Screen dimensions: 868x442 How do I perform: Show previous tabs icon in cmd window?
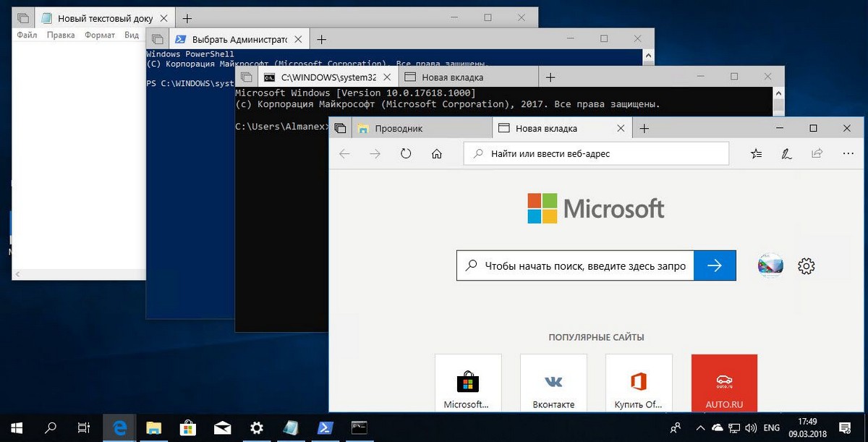[246, 77]
